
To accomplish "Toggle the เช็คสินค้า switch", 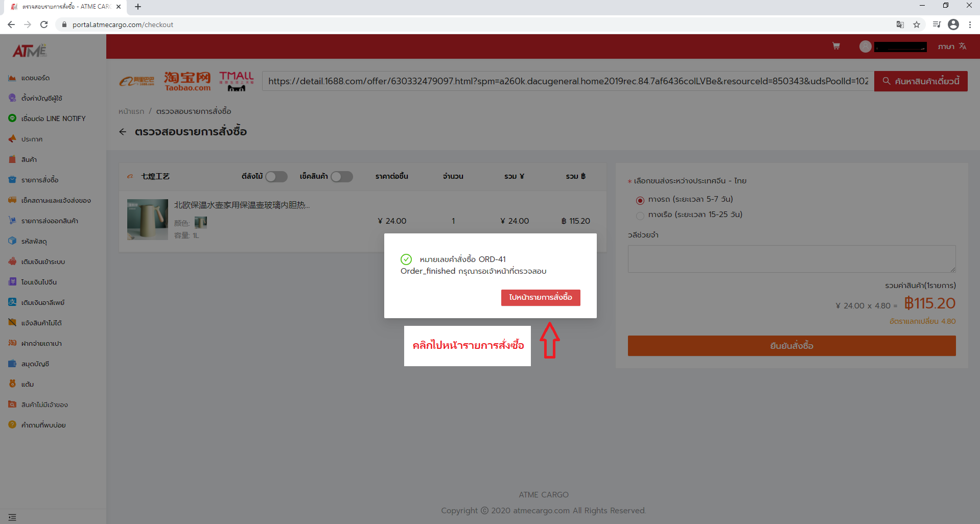I will pos(341,177).
